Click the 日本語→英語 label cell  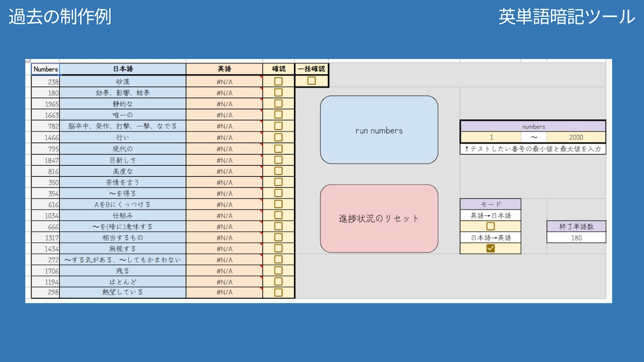491,237
